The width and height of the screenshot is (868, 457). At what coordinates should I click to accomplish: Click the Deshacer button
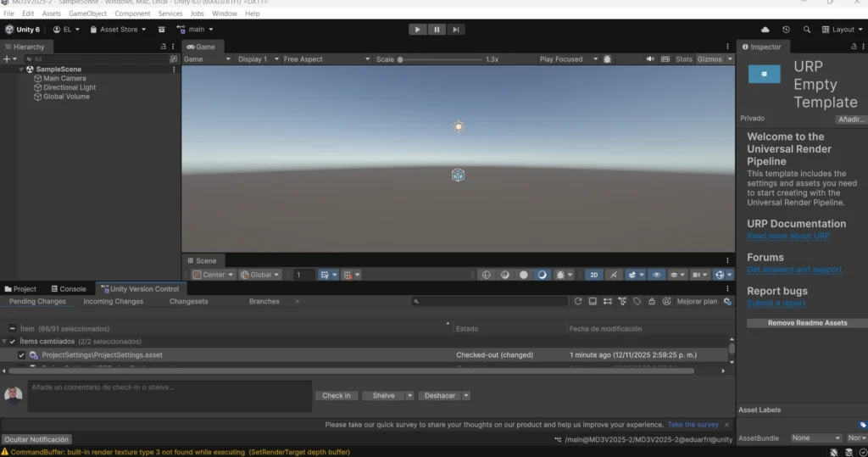[x=440, y=395]
